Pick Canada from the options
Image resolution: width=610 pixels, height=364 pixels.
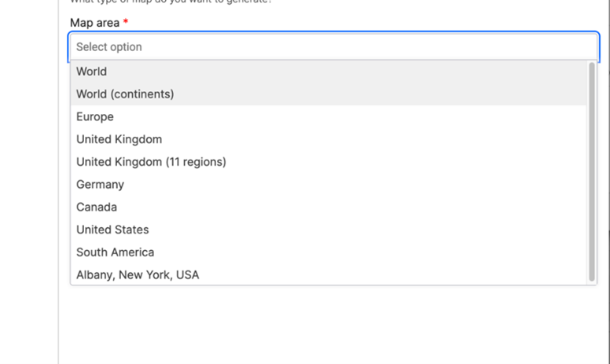click(329, 207)
